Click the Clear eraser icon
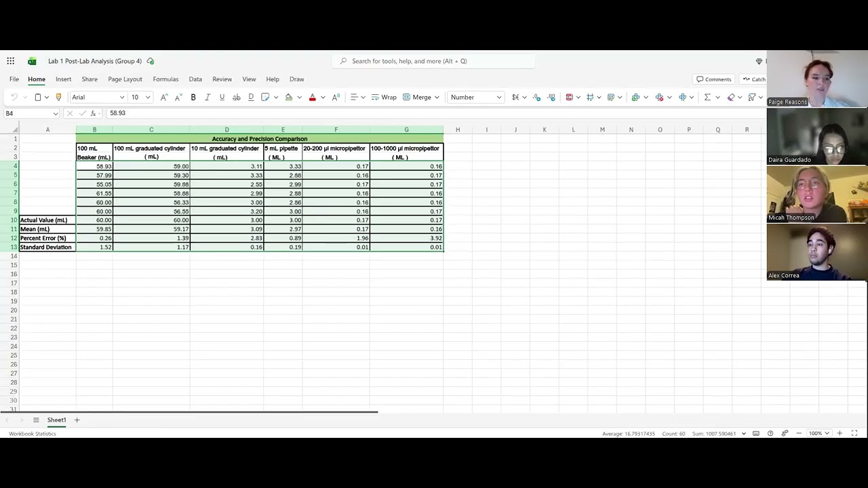This screenshot has height=488, width=868. (x=731, y=98)
